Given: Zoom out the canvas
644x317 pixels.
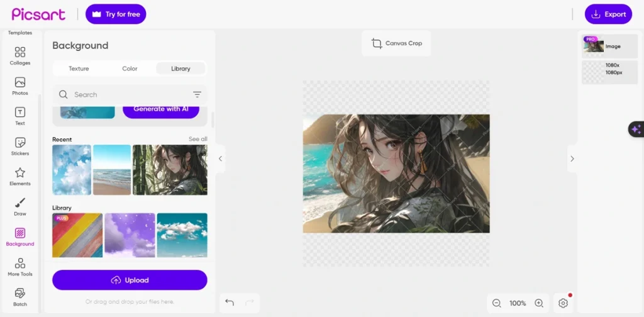Looking at the screenshot, I should pyautogui.click(x=497, y=303).
